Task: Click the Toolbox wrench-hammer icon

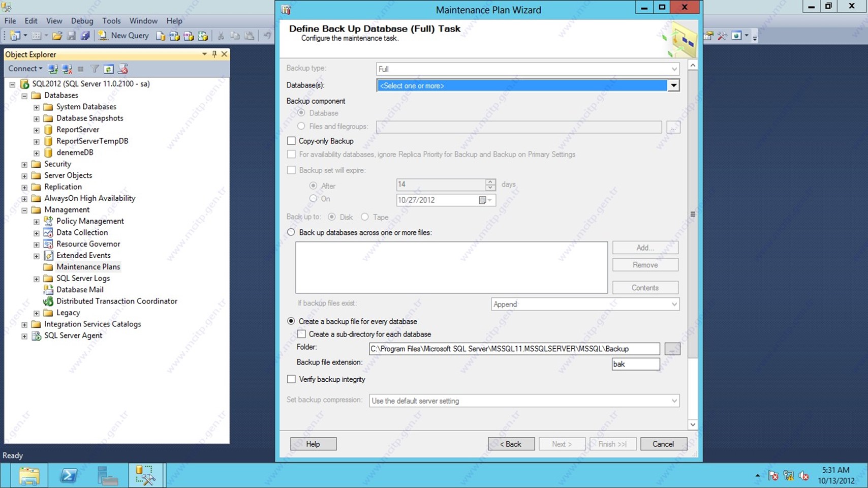Action: point(722,36)
